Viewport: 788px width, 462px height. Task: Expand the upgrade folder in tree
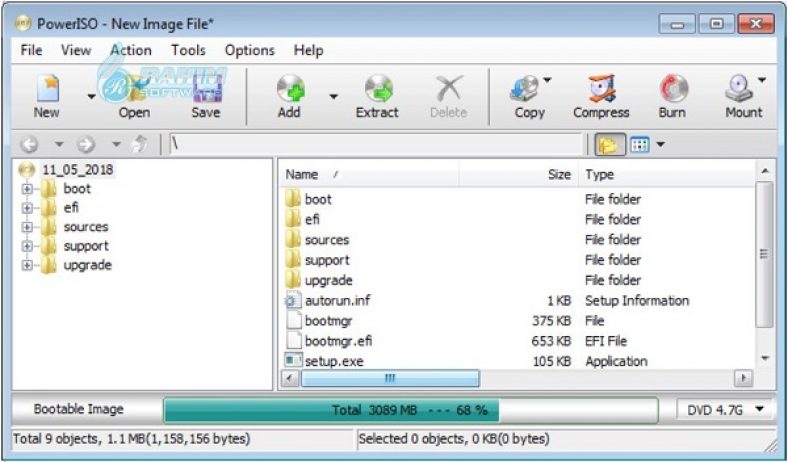[27, 265]
